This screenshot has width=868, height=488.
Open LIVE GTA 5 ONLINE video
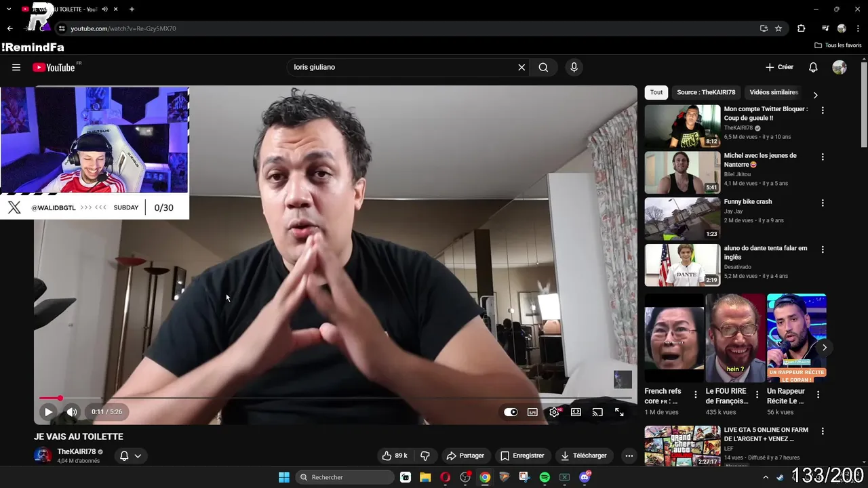(682, 446)
